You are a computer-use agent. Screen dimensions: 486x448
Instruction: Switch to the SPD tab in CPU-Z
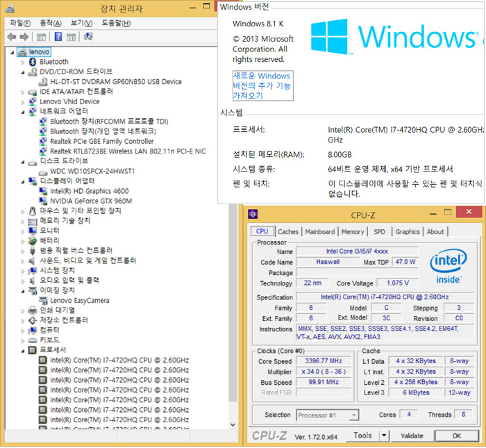coord(379,231)
